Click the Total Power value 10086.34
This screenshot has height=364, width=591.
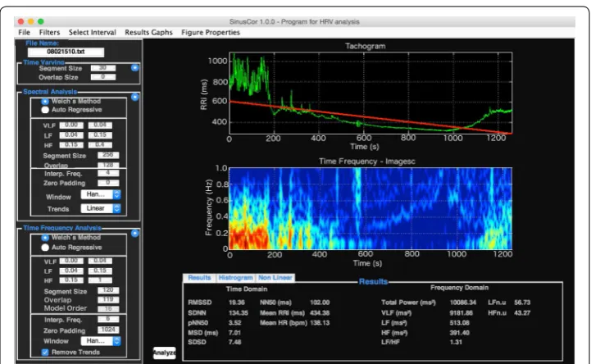[462, 303]
